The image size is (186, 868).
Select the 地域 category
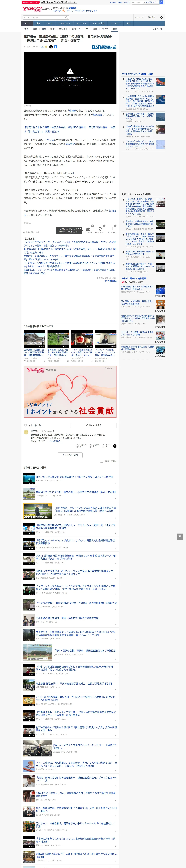tap(115, 29)
